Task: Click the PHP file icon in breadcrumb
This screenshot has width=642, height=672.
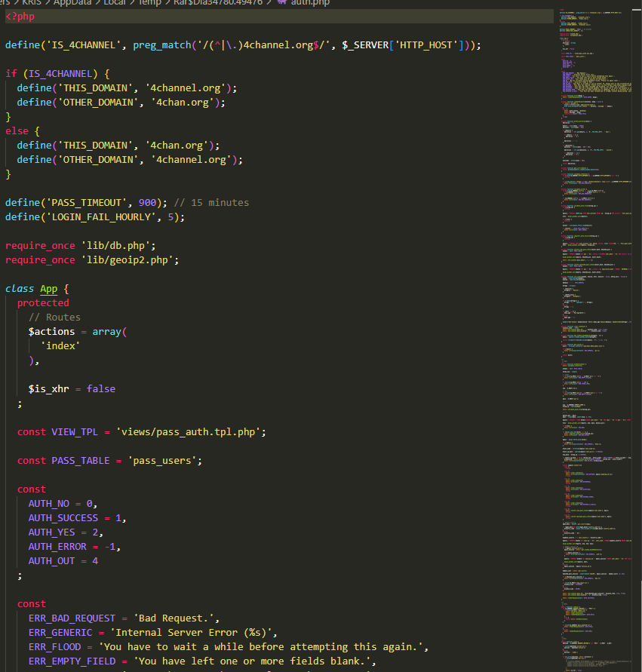Action: (x=282, y=3)
